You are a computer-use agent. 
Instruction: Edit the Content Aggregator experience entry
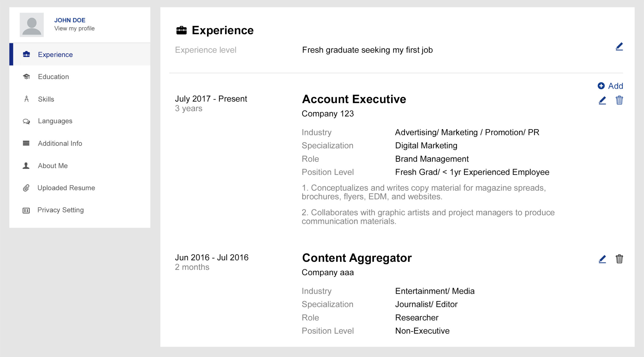pos(602,259)
